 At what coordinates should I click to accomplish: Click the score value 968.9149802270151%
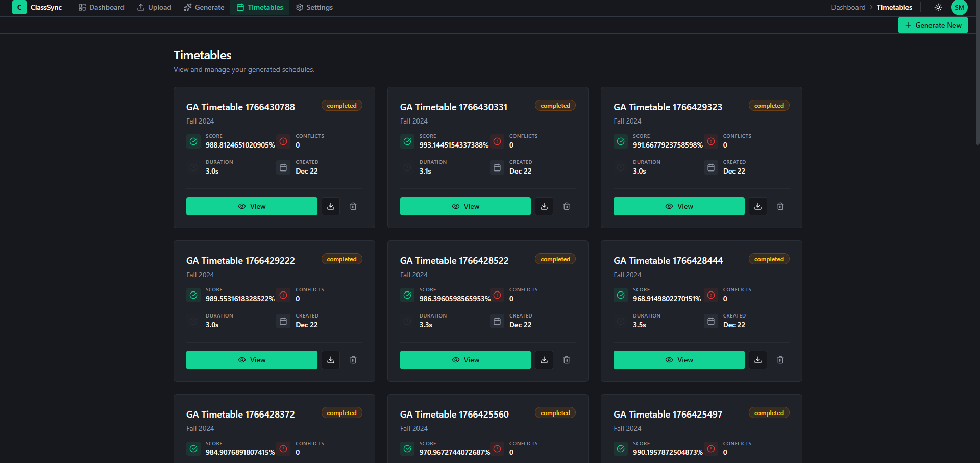coord(667,299)
